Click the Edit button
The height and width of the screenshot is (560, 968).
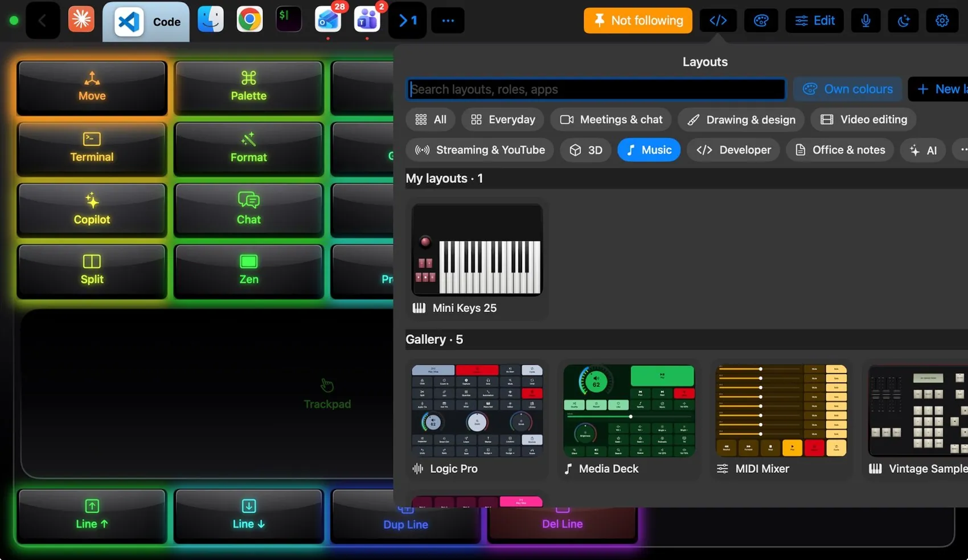pos(815,20)
